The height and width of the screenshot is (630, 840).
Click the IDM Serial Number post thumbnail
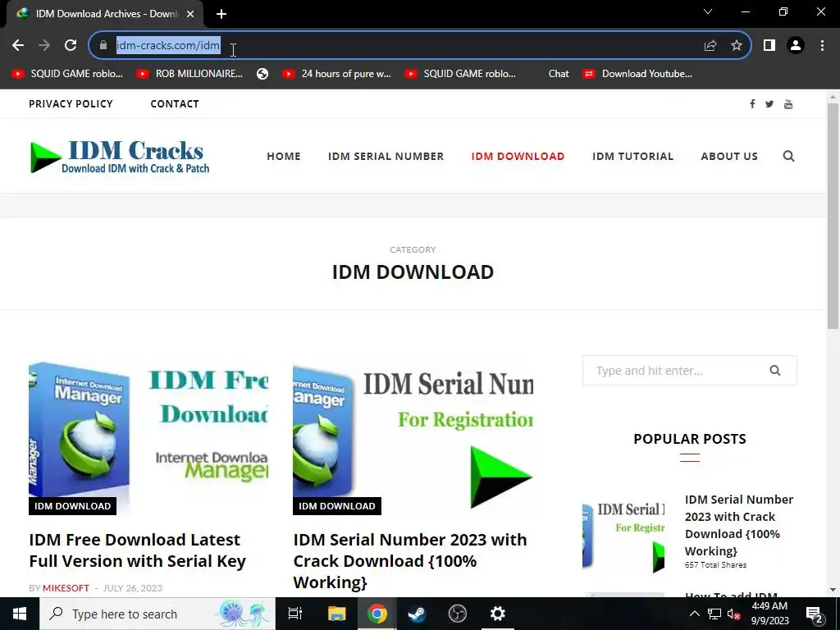(x=413, y=437)
